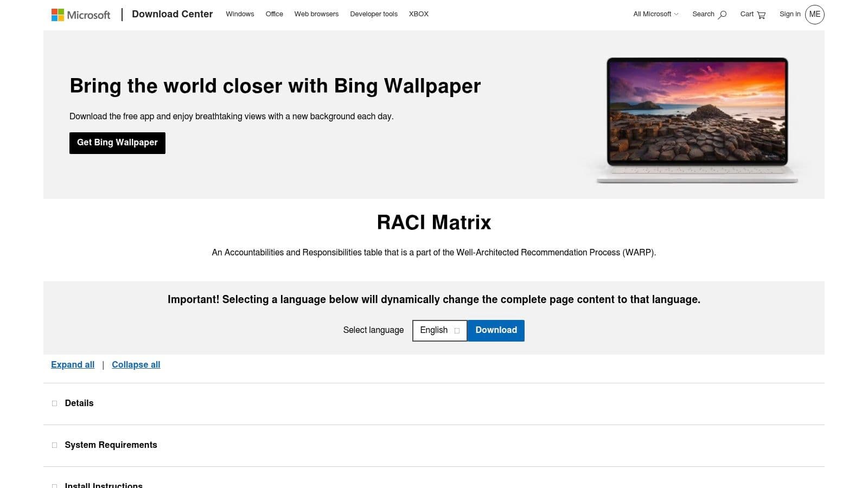Click the Bring the world closer headline

275,86
